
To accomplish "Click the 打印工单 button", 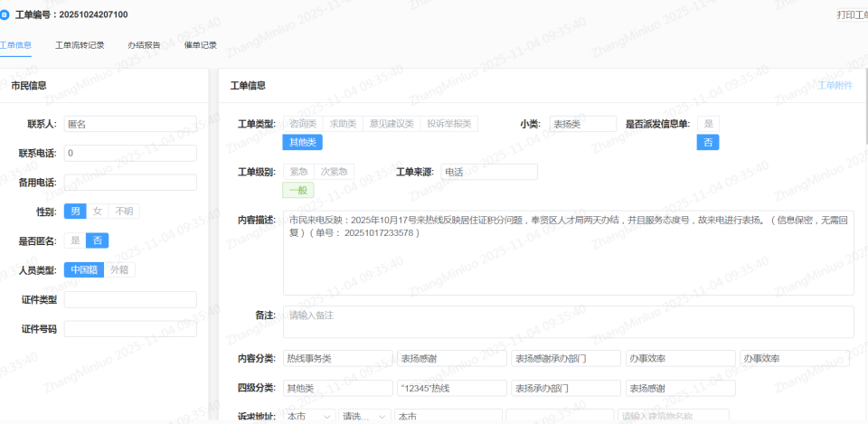I will (x=852, y=15).
